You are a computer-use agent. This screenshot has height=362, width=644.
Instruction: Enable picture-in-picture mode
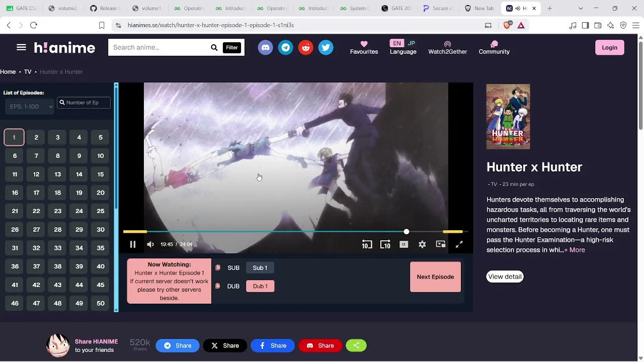441,244
